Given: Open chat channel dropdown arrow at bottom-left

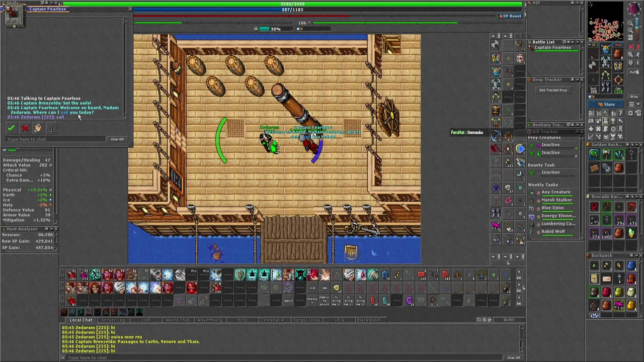Looking at the screenshot, I should pyautogui.click(x=63, y=358).
